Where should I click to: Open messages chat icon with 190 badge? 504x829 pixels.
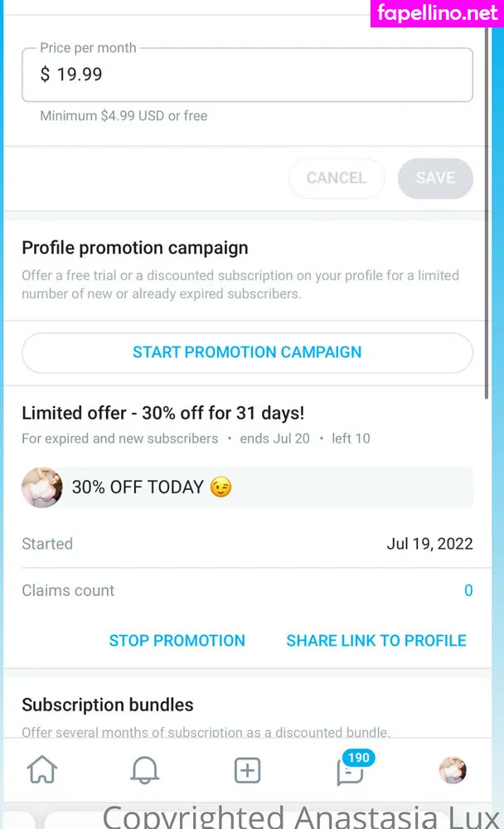350,770
